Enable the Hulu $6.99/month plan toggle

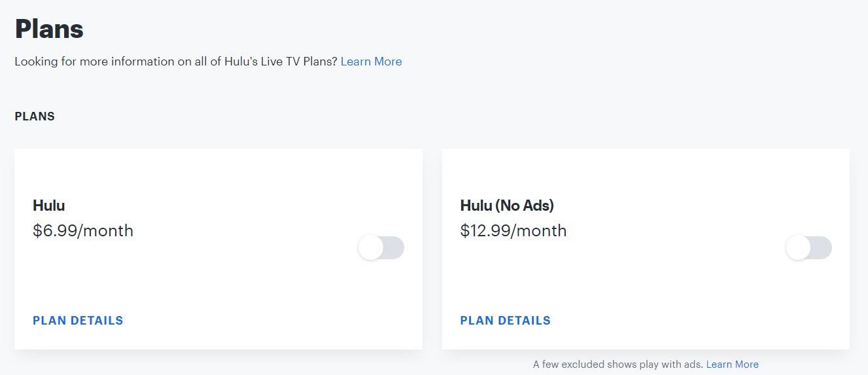click(381, 248)
